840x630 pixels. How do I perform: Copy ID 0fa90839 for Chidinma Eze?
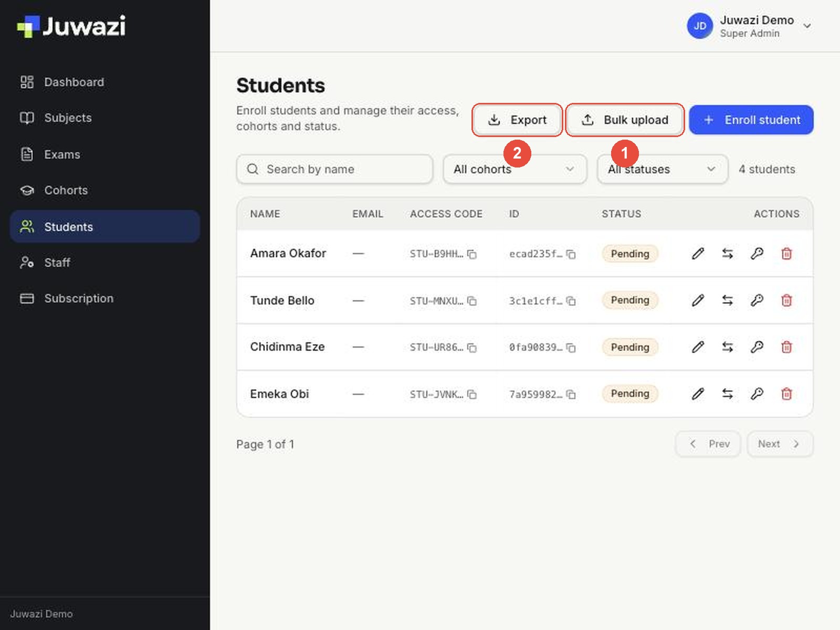coord(571,348)
